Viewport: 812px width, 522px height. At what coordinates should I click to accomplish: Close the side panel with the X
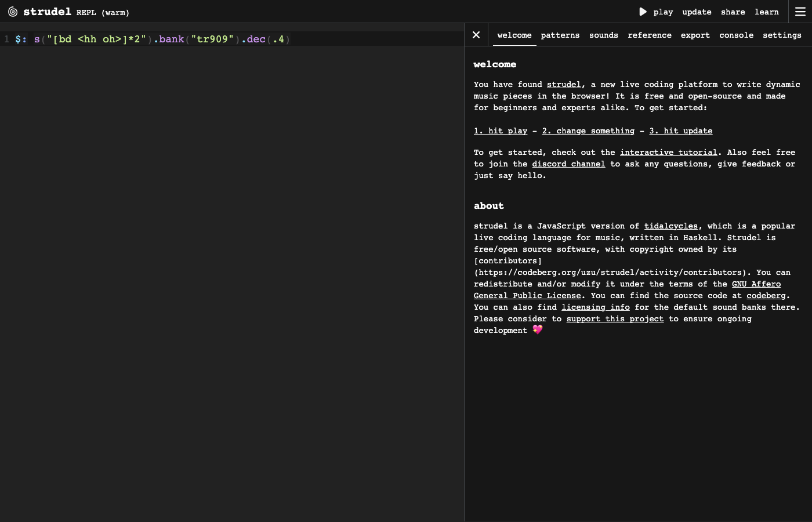click(x=476, y=35)
